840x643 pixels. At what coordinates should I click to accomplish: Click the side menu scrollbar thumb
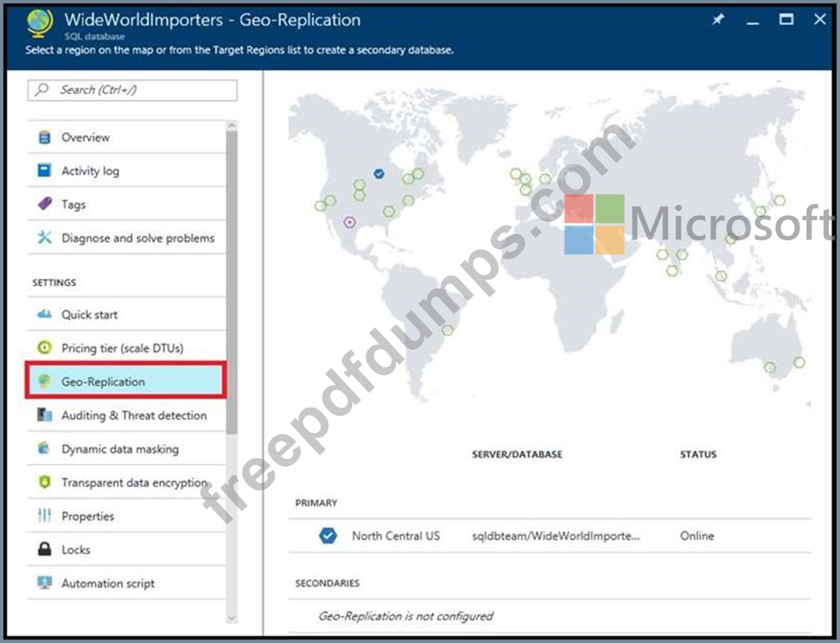coord(231,282)
